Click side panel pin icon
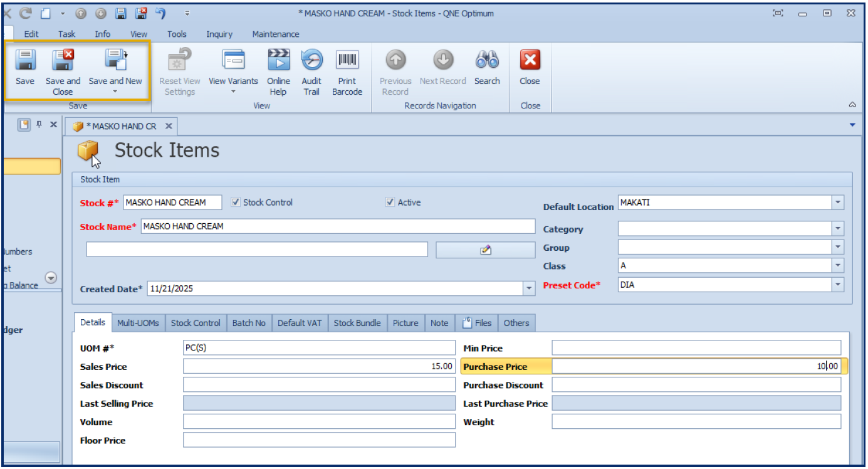This screenshot has width=868, height=469. click(x=39, y=124)
